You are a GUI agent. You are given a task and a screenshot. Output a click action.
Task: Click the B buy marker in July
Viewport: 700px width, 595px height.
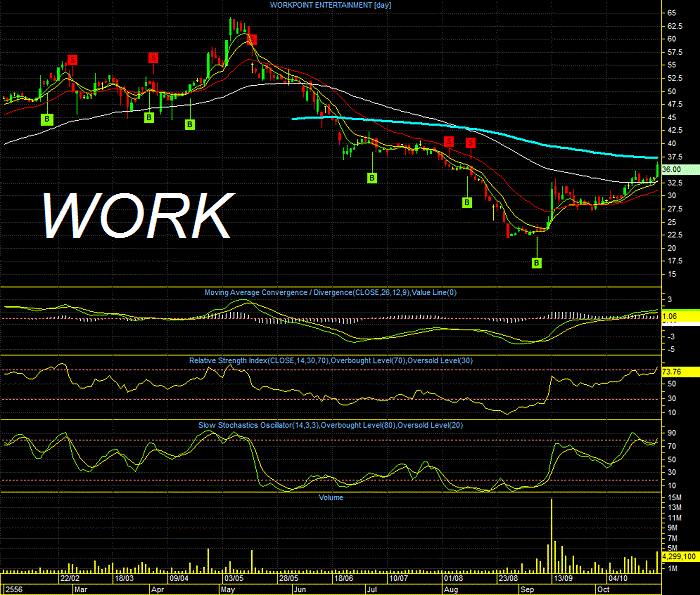coord(372,178)
